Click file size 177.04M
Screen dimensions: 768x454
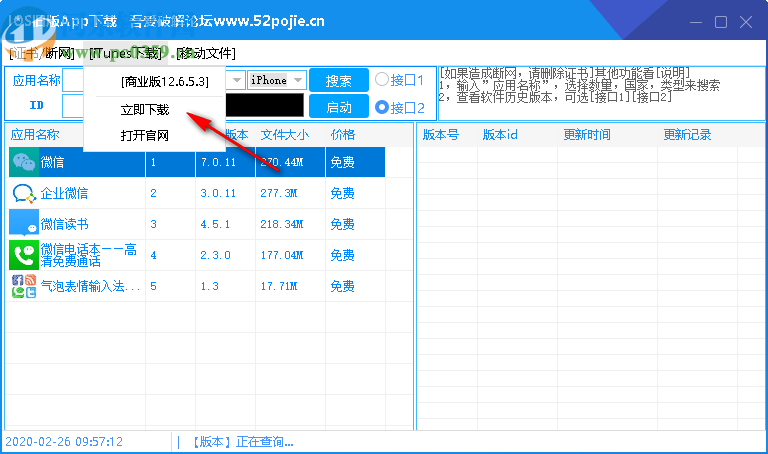(x=282, y=255)
